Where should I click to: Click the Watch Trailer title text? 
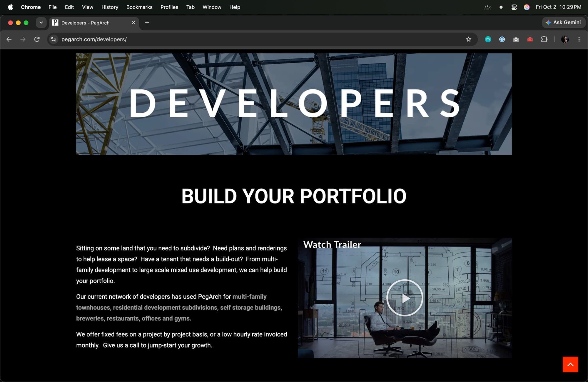coord(332,244)
